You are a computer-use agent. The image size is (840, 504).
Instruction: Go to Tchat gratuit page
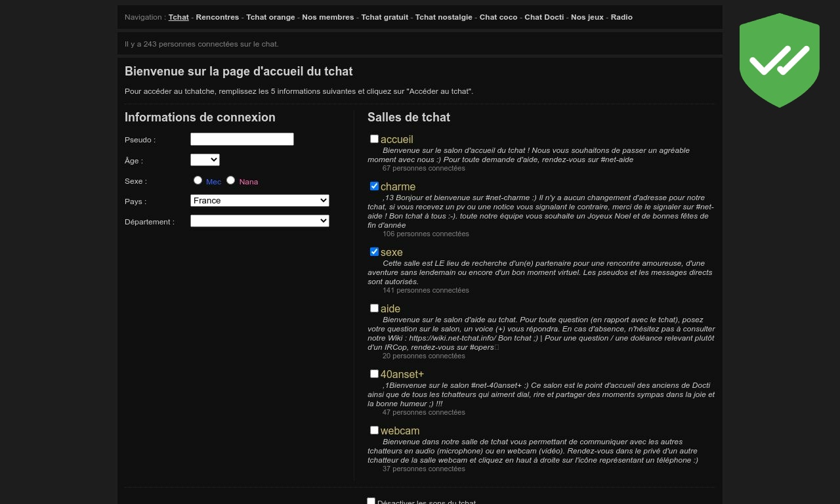[385, 17]
